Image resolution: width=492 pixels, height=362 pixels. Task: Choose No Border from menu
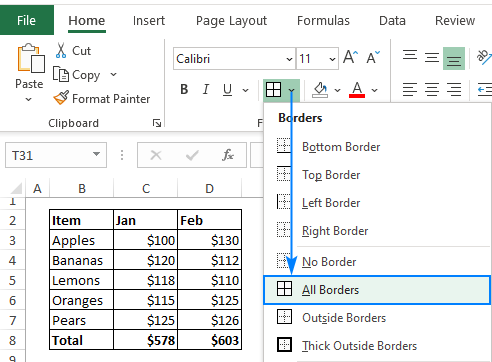[377, 262]
